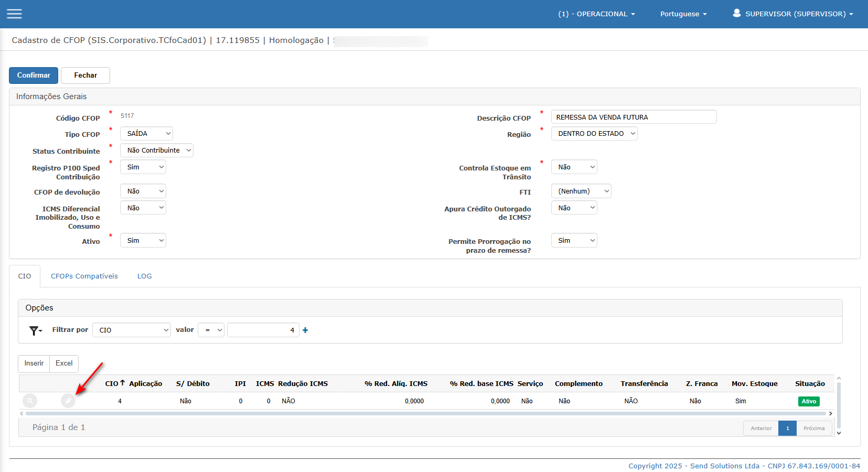Switch to the CFOPs Compatíveis tab
The image size is (868, 472).
pos(84,276)
